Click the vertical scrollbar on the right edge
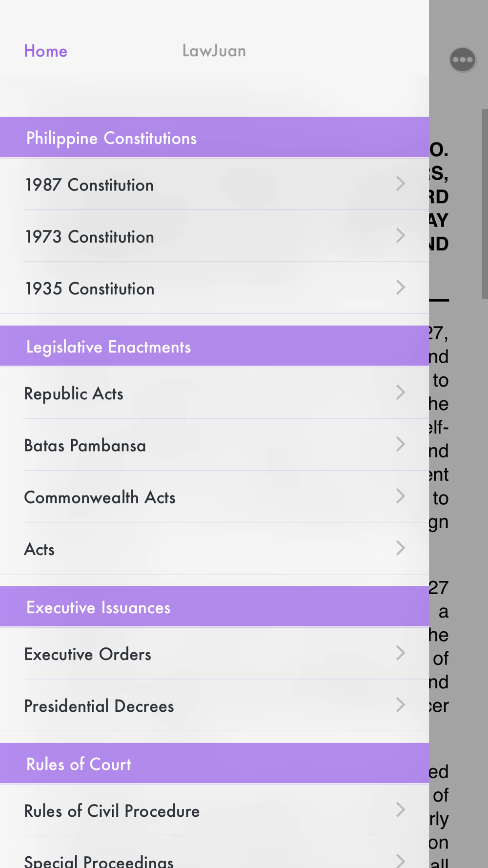Viewport: 488px width, 868px height. click(485, 204)
